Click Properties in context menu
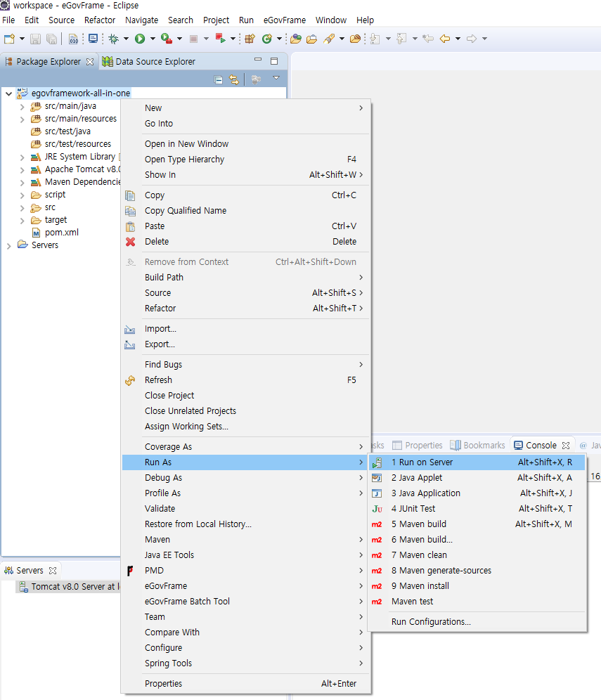 click(163, 684)
